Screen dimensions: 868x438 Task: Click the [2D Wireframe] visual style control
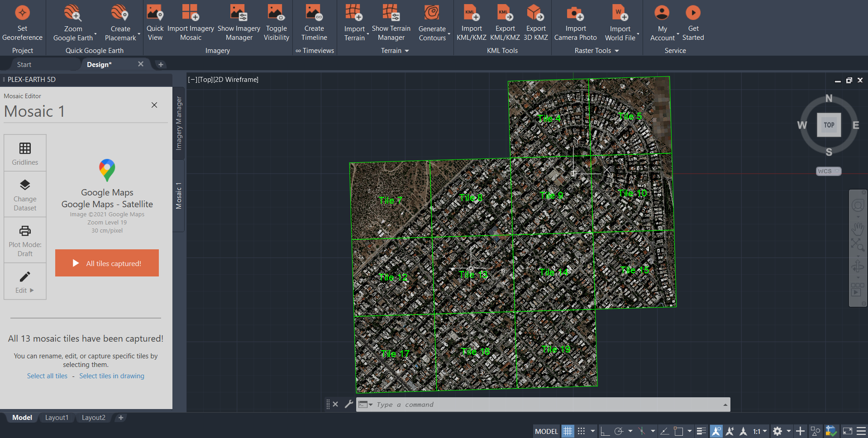pos(236,80)
